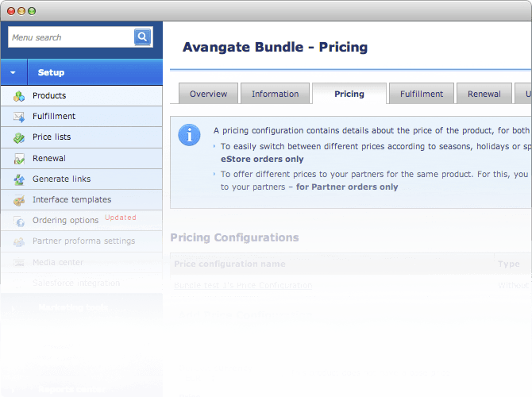
Task: Click the Price configuration name column header
Action: coord(229,264)
